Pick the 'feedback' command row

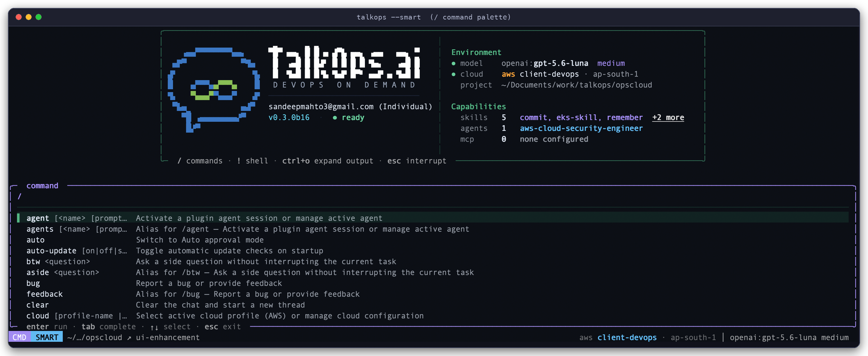(433, 294)
